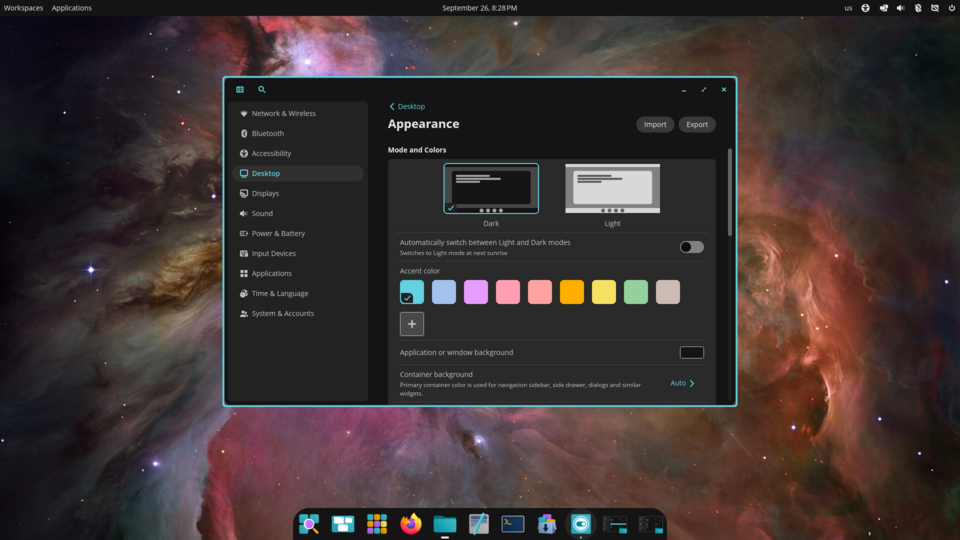
Task: Open Bluetooth settings page
Action: 267,133
